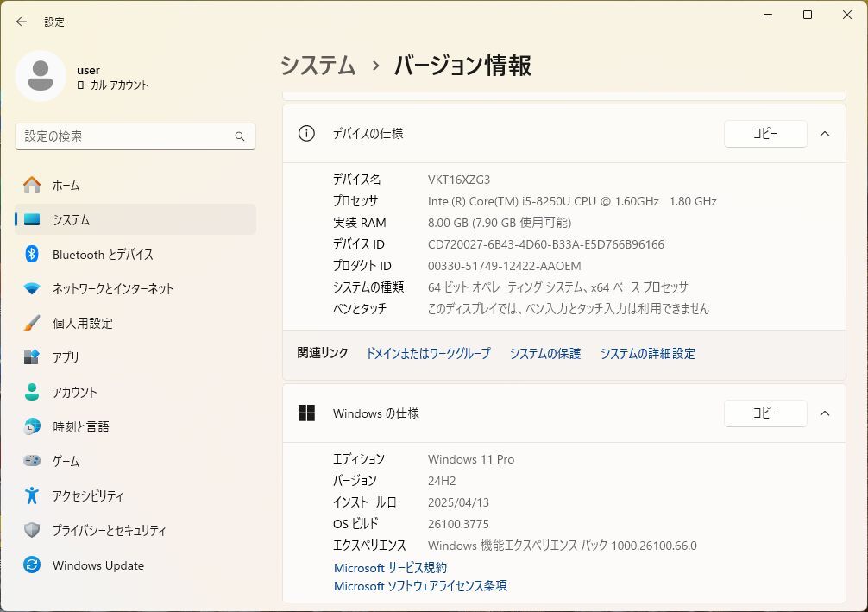The image size is (868, 612).
Task: Open 時刻と言語 settings
Action: coord(135,426)
